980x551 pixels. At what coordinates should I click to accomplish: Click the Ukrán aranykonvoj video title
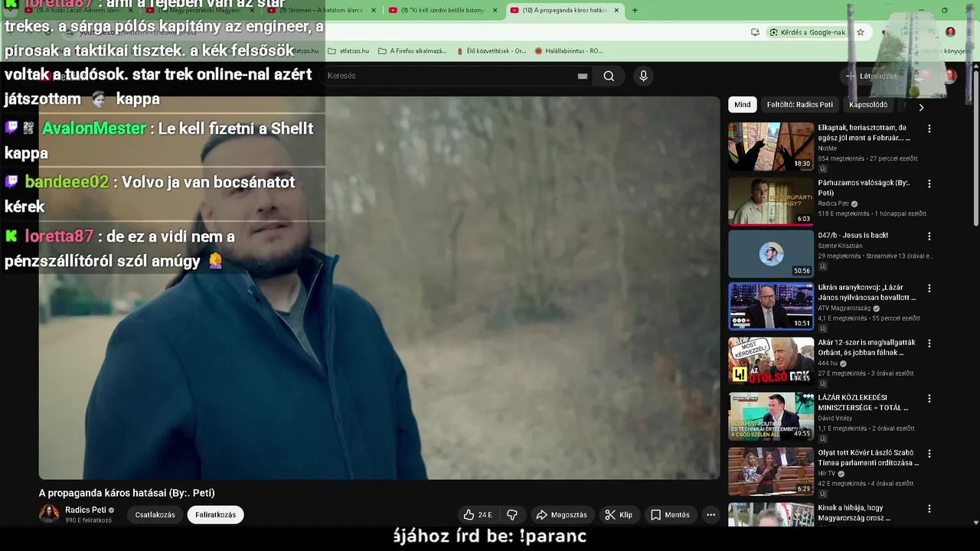867,293
